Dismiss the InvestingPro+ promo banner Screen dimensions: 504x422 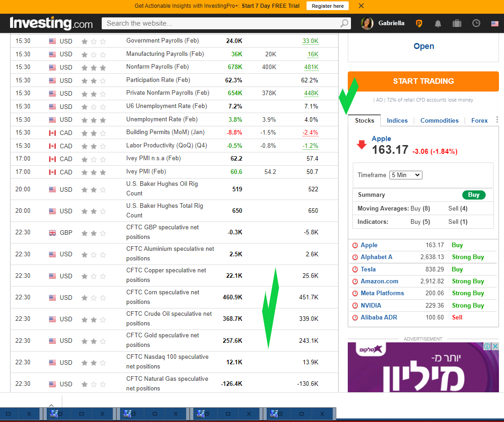point(362,6)
